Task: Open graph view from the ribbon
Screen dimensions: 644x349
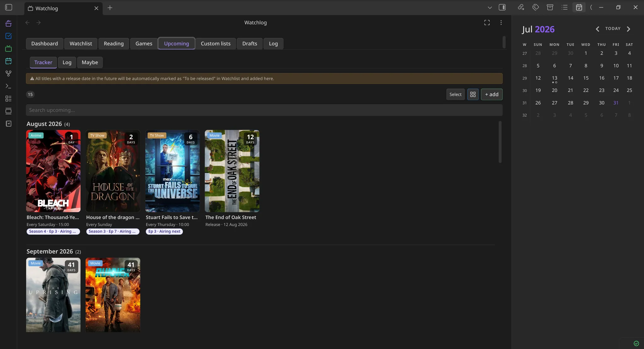Action: tap(8, 74)
